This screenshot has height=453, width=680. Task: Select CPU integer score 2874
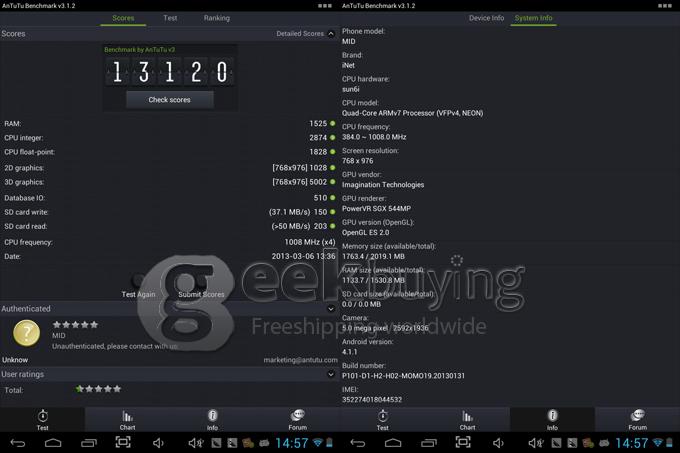click(x=318, y=137)
